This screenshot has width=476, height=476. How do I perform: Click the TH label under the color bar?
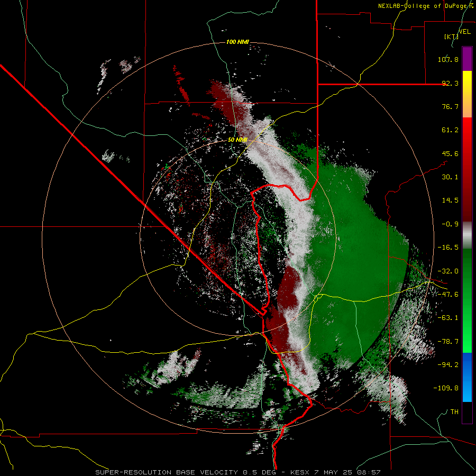[x=454, y=412]
